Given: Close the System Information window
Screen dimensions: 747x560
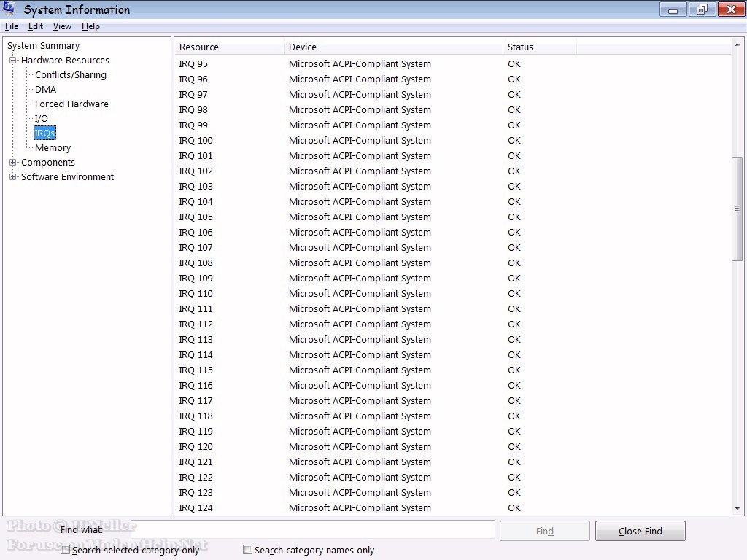Looking at the screenshot, I should coord(731,9).
